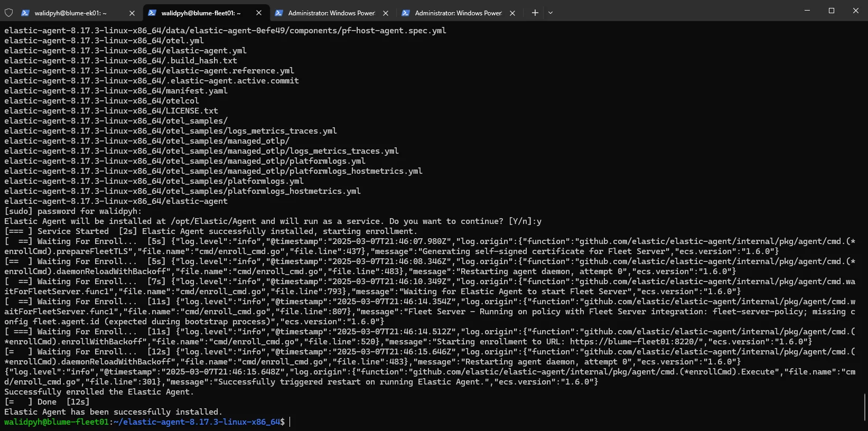This screenshot has width=868, height=431.
Task: Close the last Administrator: Windows PowerShell tab
Action: (x=512, y=13)
